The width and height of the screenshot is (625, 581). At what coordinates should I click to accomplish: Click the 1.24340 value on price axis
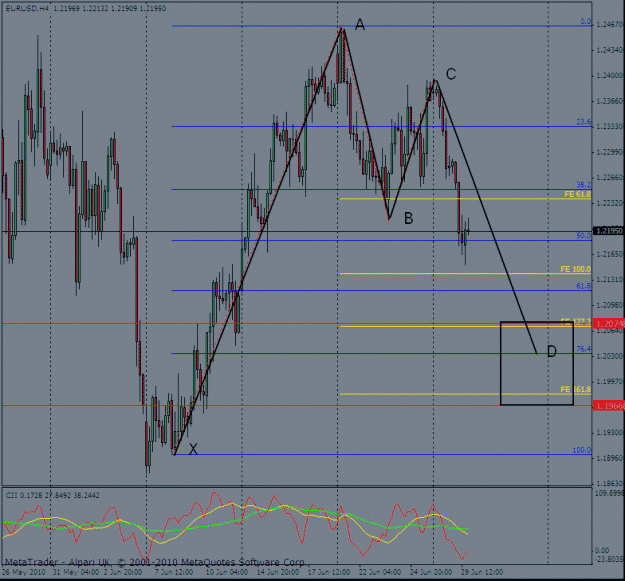coord(609,50)
